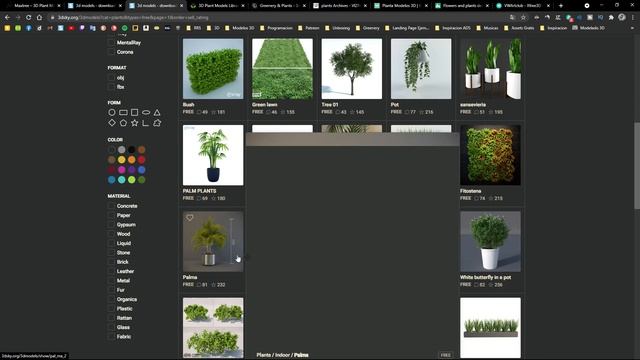
Task: Pick the magenta color swatch
Action: [122, 169]
